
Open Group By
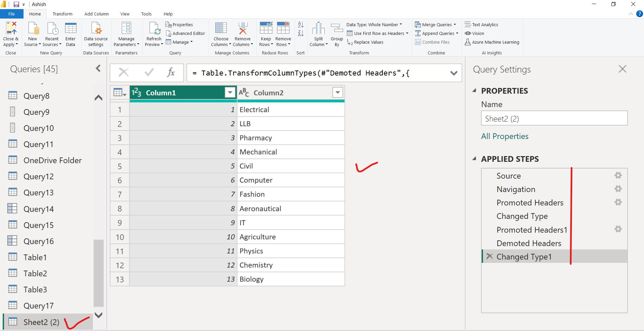(x=336, y=34)
